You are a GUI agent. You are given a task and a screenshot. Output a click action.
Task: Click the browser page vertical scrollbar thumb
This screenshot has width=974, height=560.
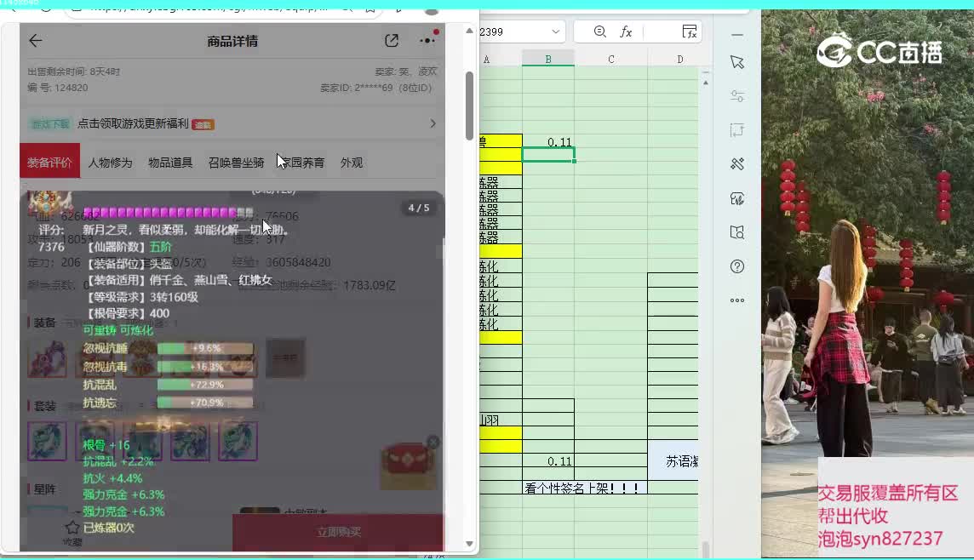[469, 106]
